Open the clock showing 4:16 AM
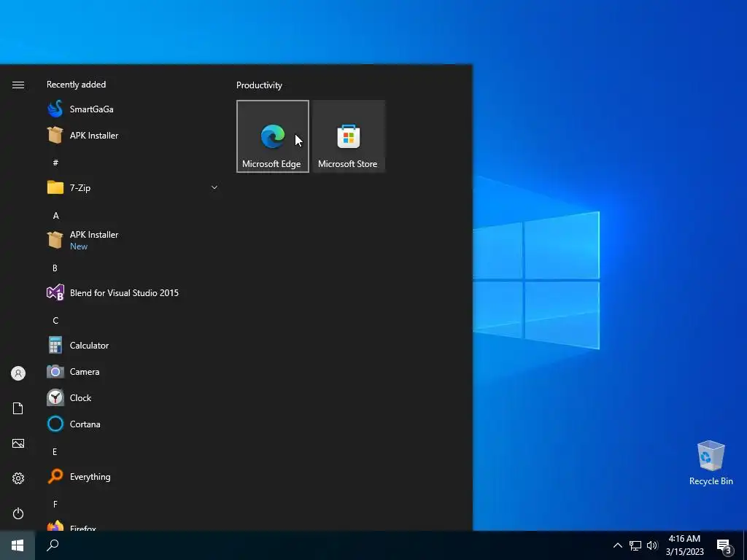747x560 pixels. tap(684, 545)
